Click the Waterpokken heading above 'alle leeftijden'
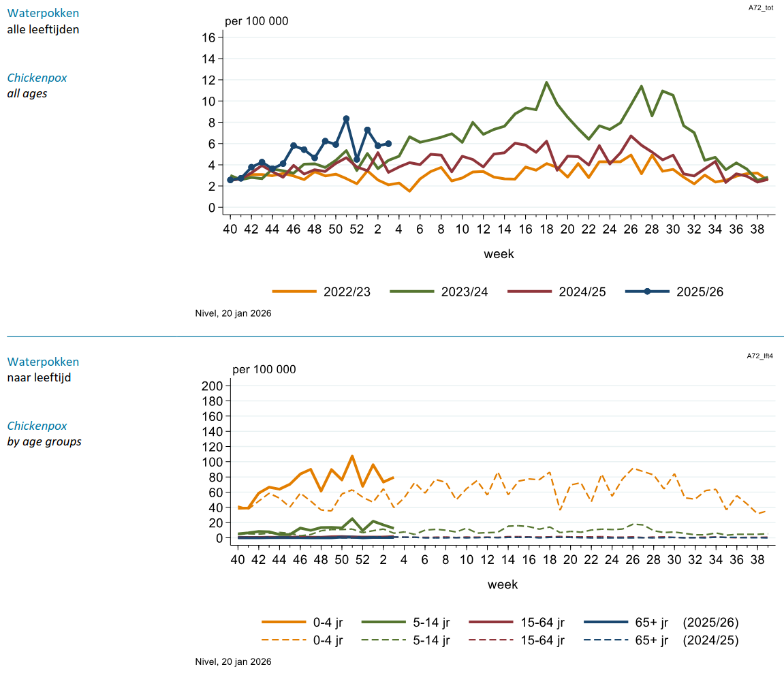The image size is (784, 673). coord(43,13)
